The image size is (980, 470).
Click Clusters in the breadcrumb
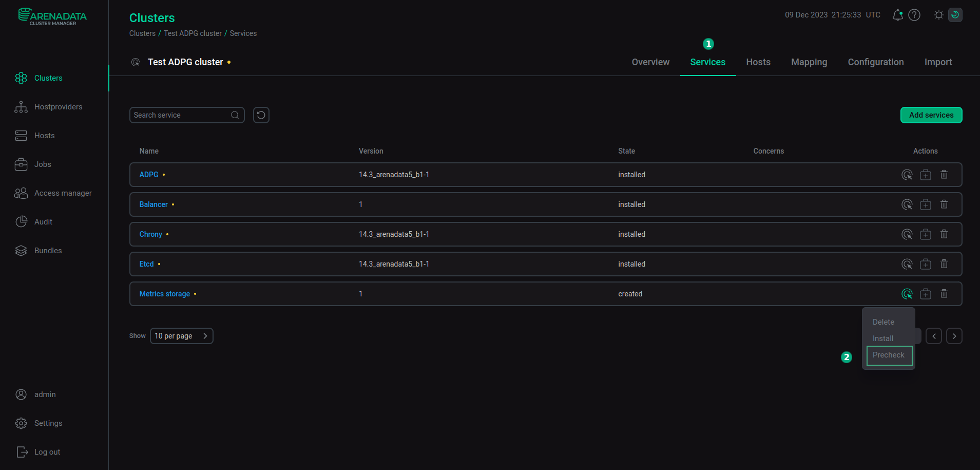[x=142, y=33]
